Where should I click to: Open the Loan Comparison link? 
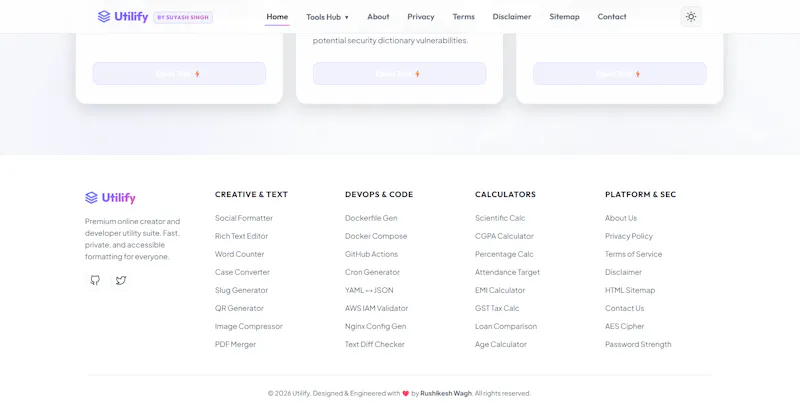point(506,326)
